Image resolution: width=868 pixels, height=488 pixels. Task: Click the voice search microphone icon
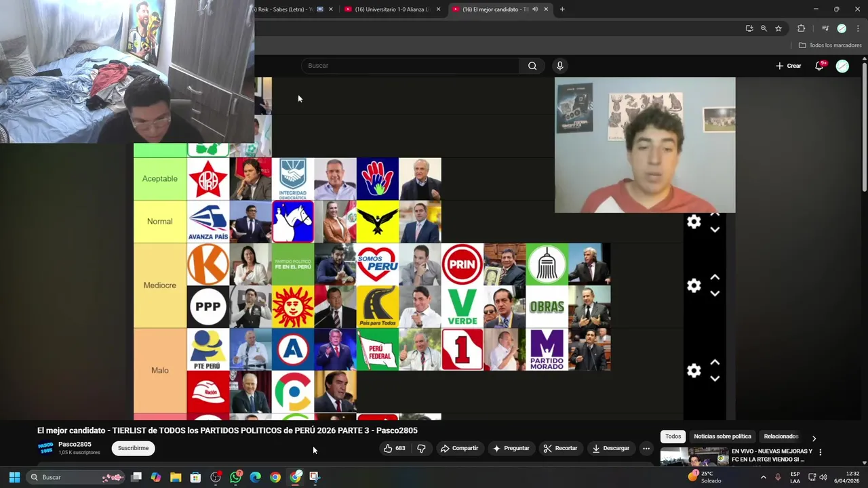pos(559,66)
